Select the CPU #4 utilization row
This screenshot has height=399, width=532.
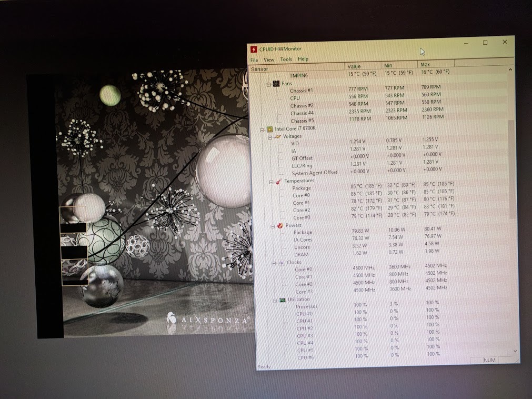click(x=384, y=342)
